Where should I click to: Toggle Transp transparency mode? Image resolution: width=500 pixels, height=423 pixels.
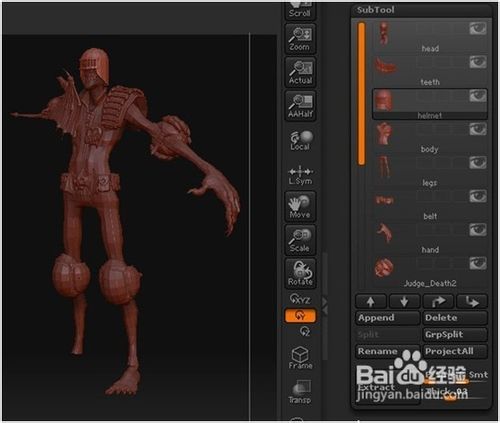click(x=300, y=392)
